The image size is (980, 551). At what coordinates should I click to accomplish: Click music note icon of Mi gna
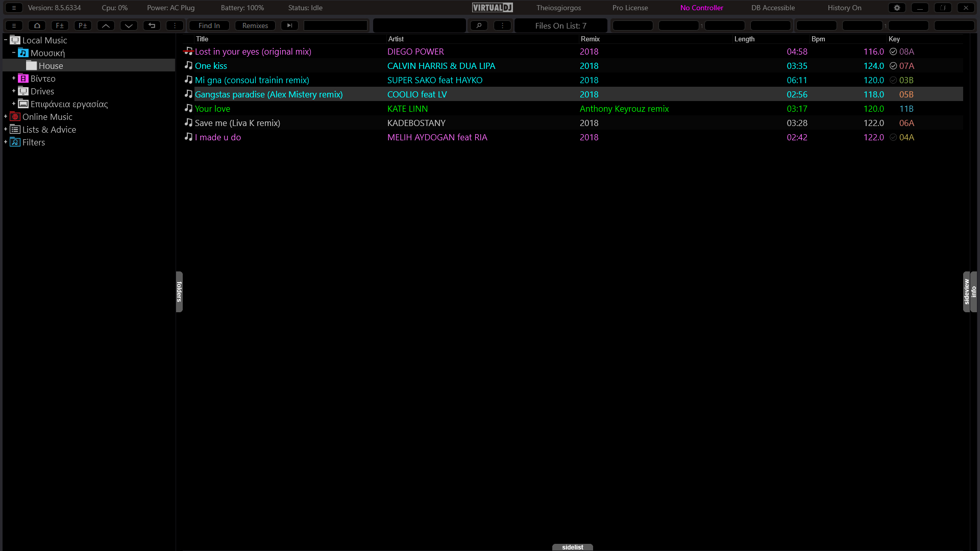tap(188, 80)
